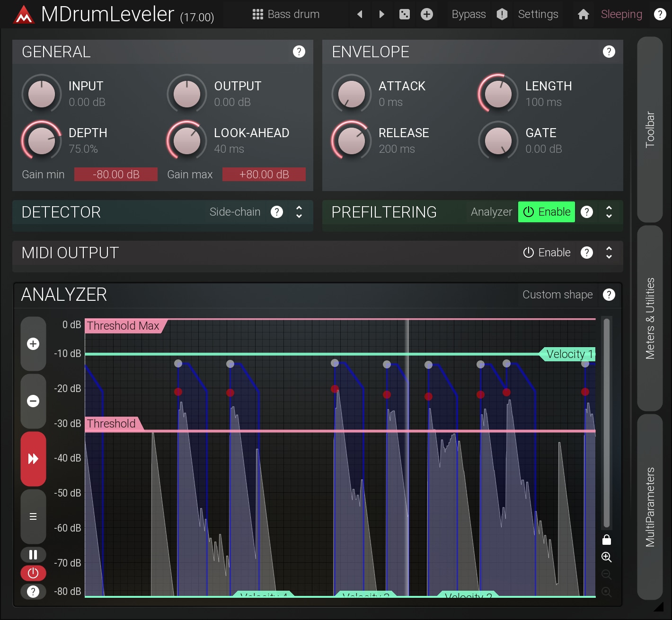Open the analyzer menu hamburger button
Image resolution: width=672 pixels, height=620 pixels.
click(33, 516)
